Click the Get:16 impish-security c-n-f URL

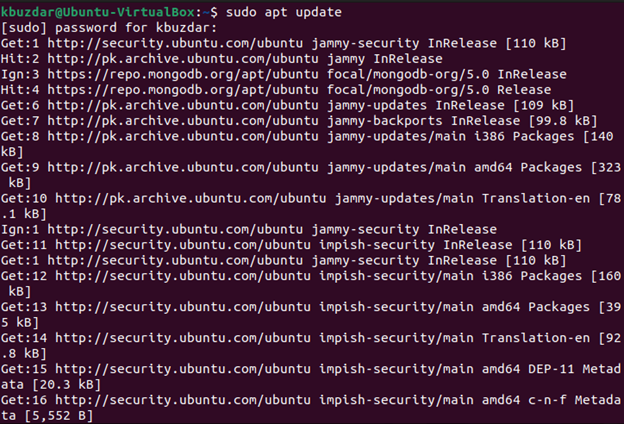(x=183, y=401)
